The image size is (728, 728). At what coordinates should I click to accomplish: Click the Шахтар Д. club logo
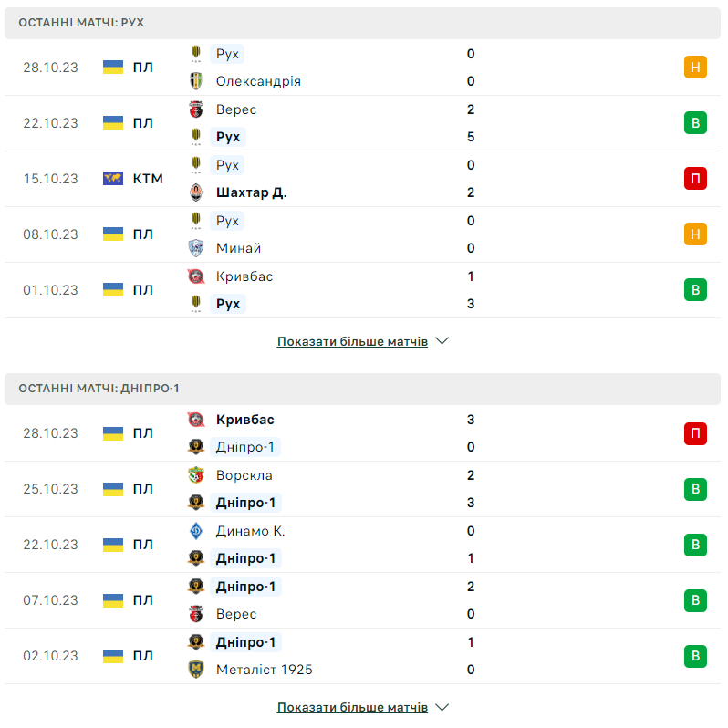click(195, 192)
